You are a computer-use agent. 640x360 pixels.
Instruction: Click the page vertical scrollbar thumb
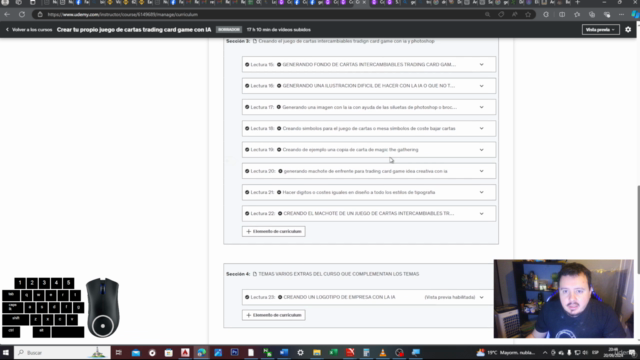pos(638,230)
